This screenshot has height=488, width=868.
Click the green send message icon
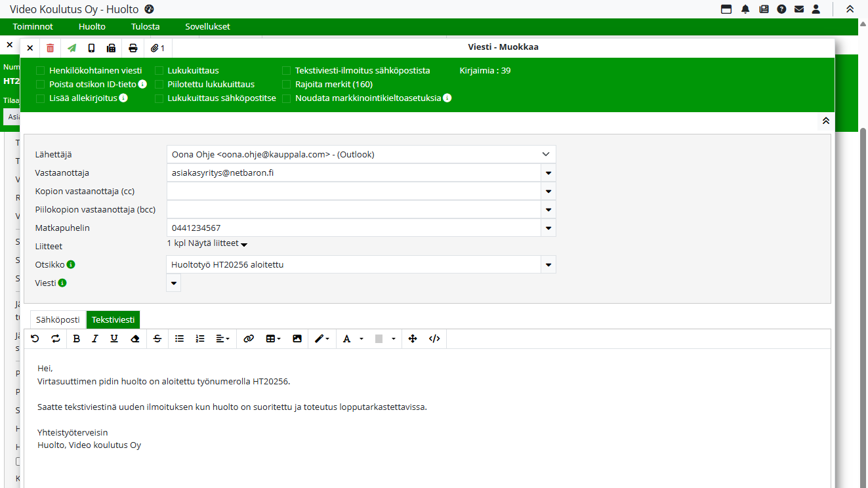[x=72, y=48]
